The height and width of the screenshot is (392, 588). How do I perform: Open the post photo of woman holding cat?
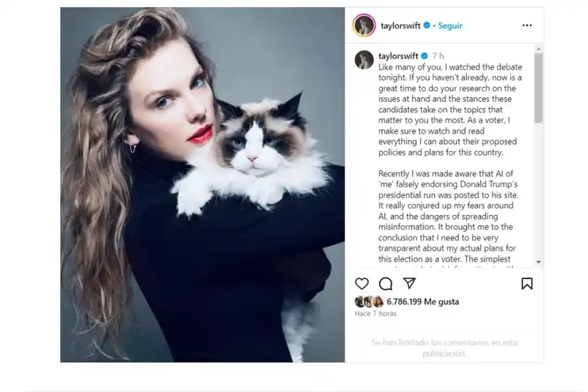click(203, 184)
